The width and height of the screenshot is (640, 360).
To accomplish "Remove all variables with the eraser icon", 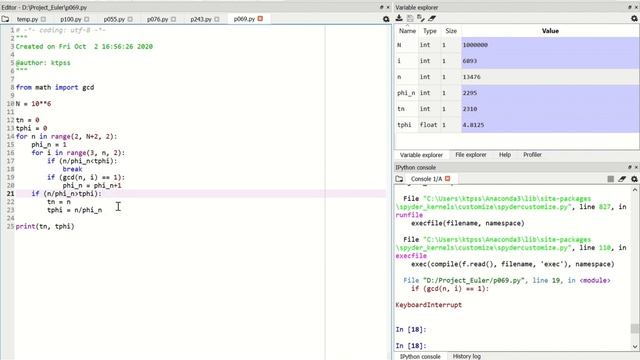I will [432, 18].
